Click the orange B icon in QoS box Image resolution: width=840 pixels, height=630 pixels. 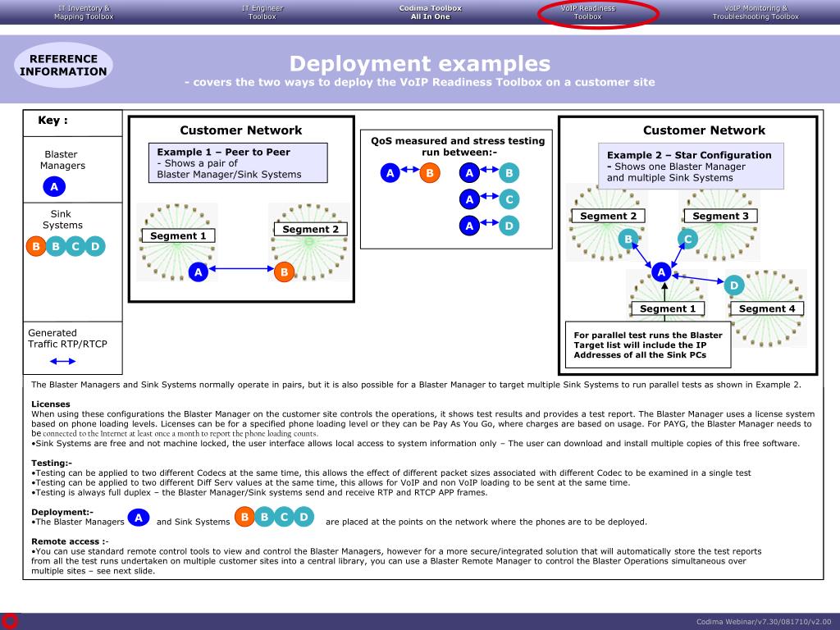coord(430,173)
